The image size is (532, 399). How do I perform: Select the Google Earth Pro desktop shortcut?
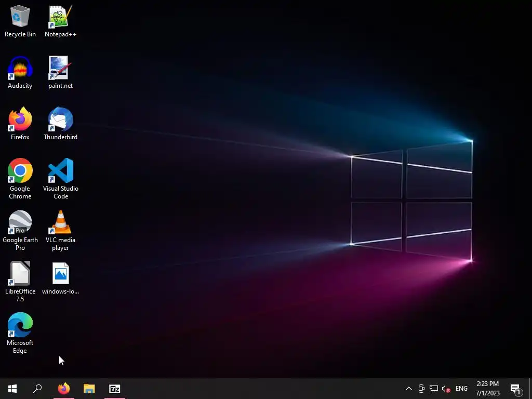(x=20, y=230)
